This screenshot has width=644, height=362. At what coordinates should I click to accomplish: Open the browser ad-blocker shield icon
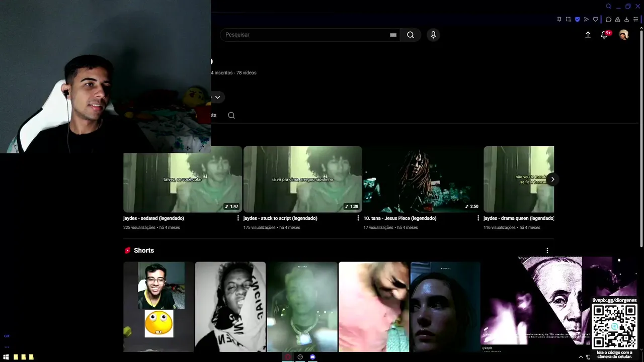tap(577, 20)
